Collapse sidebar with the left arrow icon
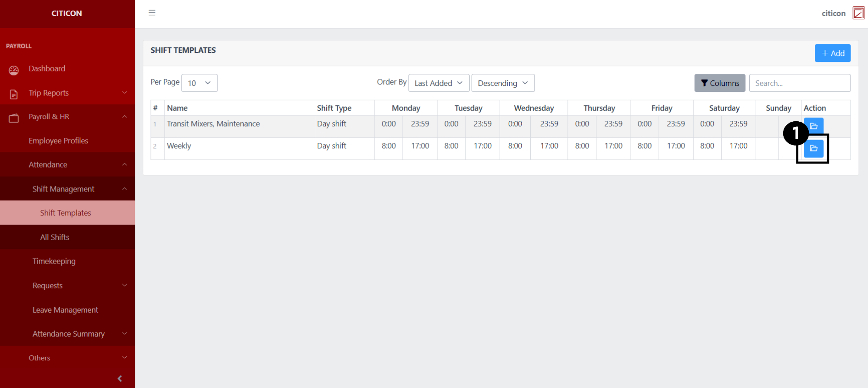868x388 pixels. click(120, 378)
